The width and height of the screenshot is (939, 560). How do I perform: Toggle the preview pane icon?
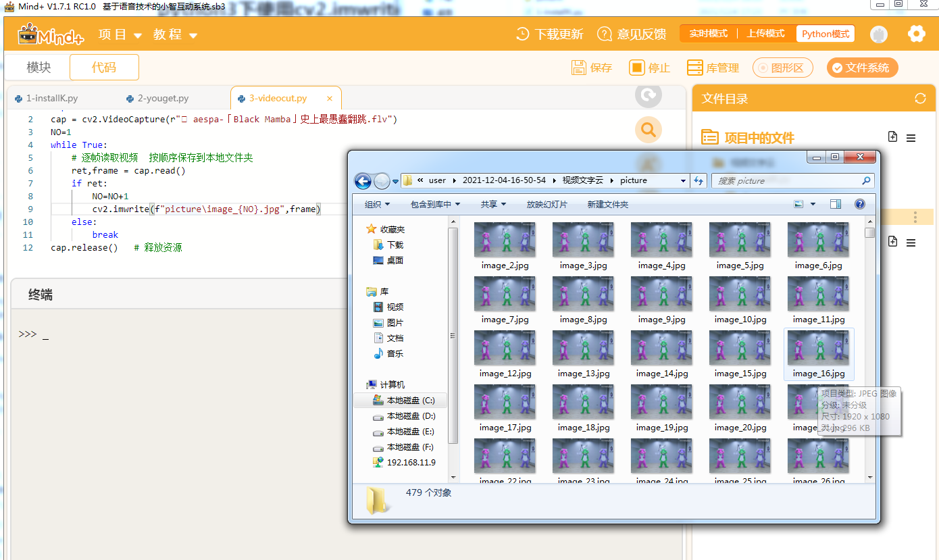click(836, 204)
